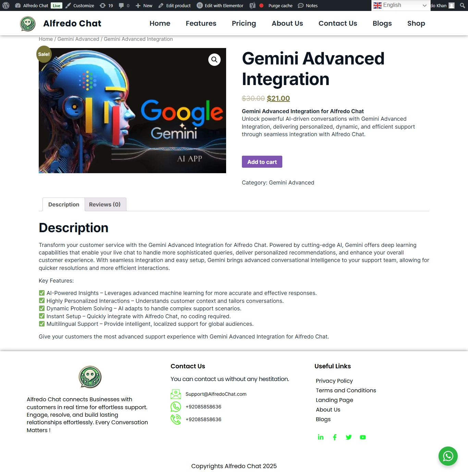Viewport: 468px width, 476px height.
Task: Click Edit product in admin bar
Action: point(174,5)
